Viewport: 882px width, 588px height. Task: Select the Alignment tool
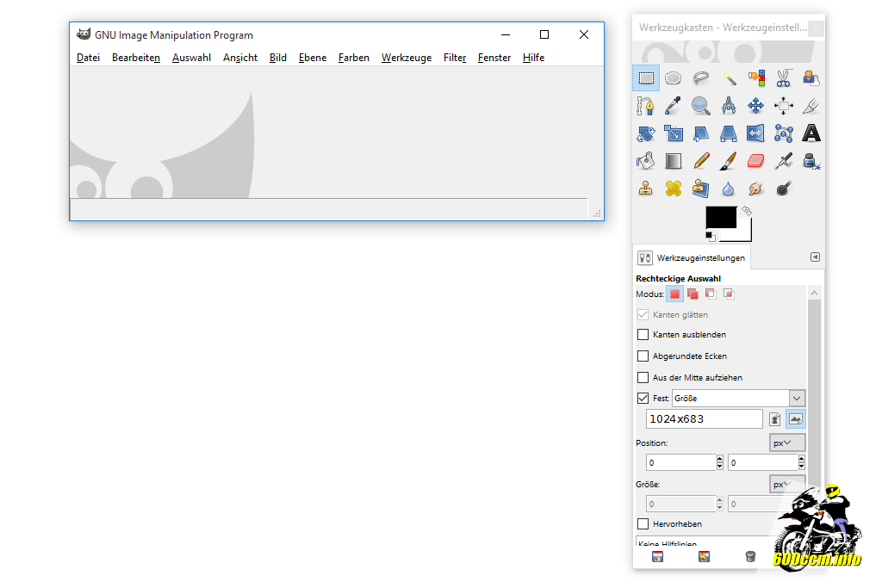coord(784,106)
